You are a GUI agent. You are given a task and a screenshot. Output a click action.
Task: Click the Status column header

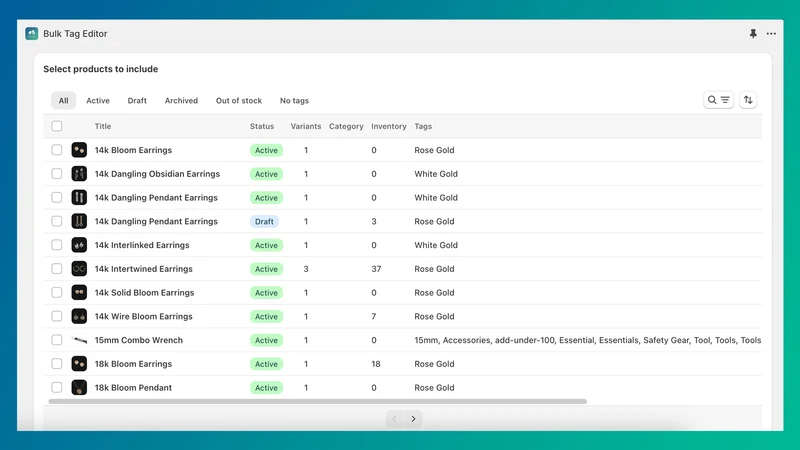[x=262, y=126]
